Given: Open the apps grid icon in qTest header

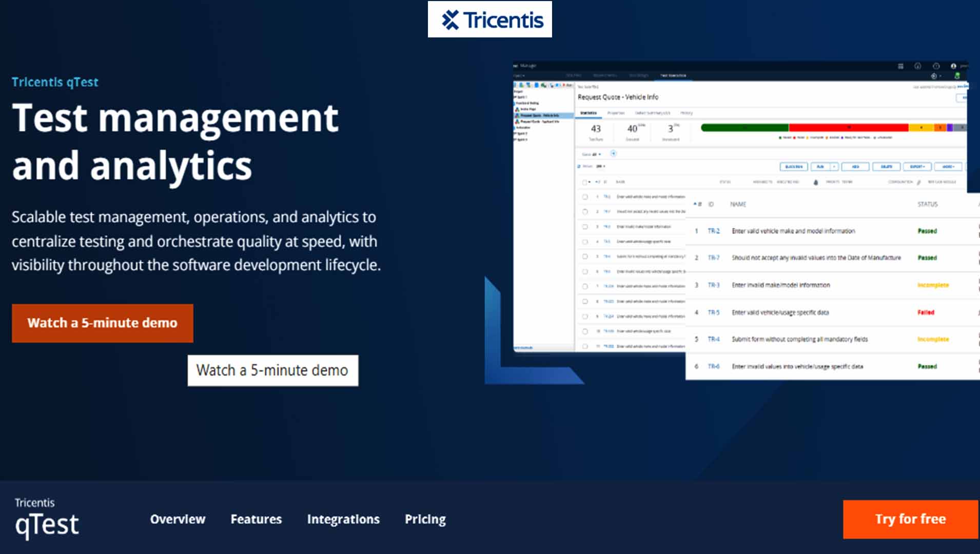Looking at the screenshot, I should (x=901, y=67).
